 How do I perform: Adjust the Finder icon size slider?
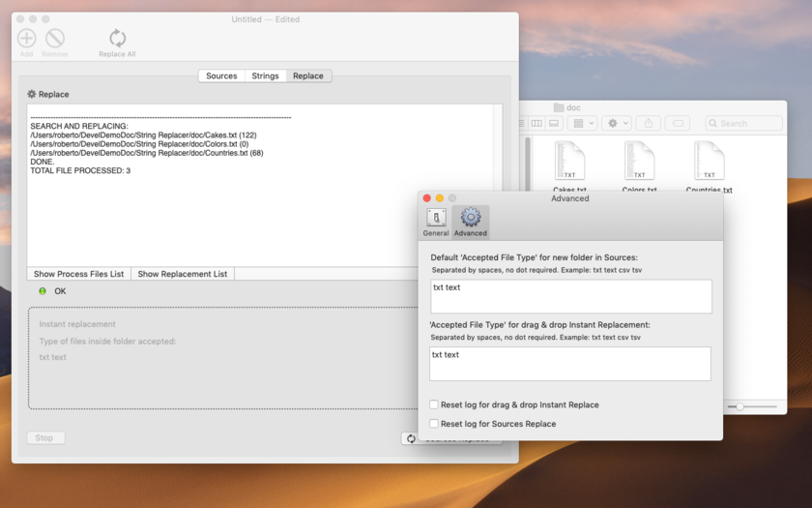tap(740, 407)
